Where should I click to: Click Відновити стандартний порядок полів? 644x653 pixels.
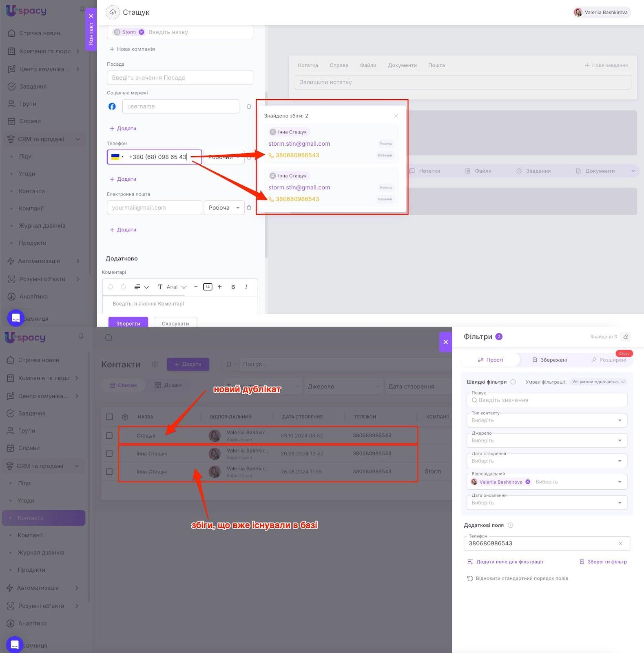517,578
